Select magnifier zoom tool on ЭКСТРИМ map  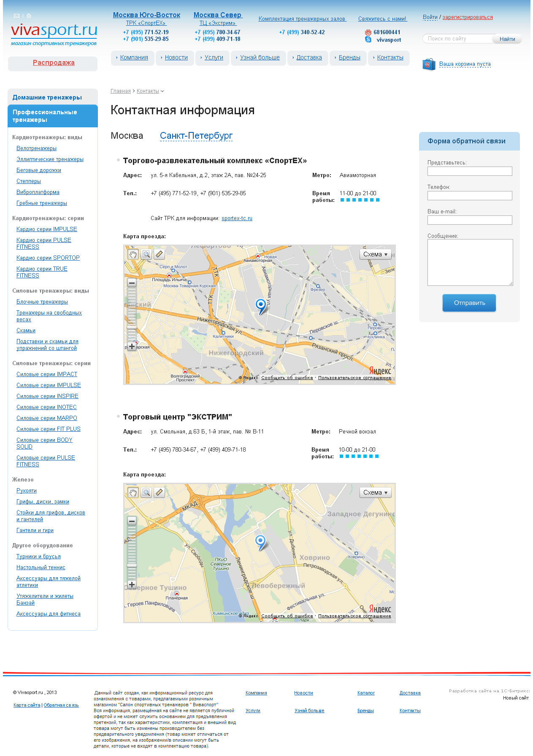(146, 492)
